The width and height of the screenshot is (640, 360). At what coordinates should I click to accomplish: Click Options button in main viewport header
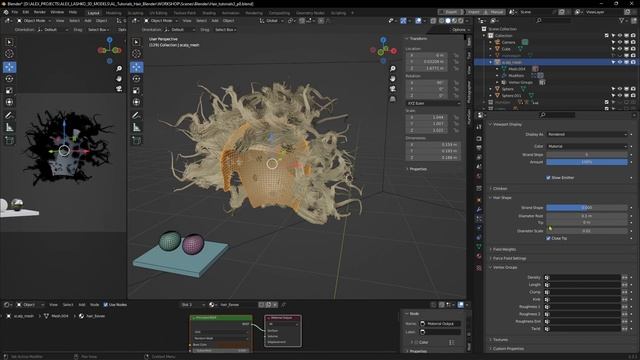tap(460, 30)
